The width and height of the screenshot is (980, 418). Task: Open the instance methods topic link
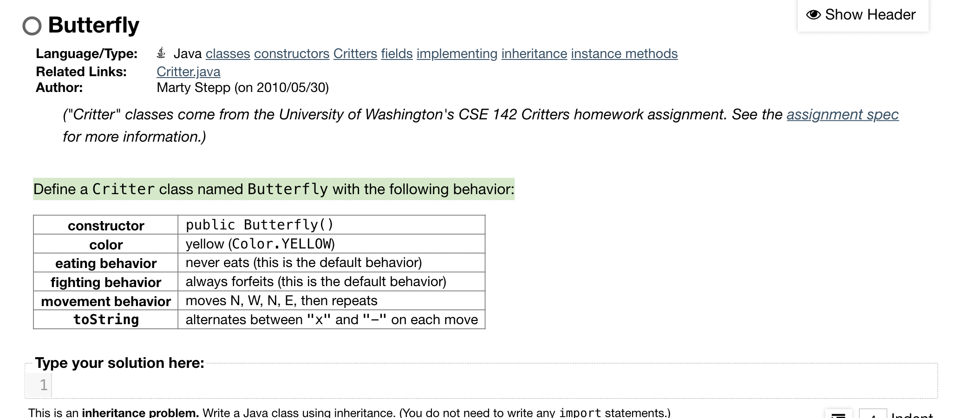coord(624,53)
